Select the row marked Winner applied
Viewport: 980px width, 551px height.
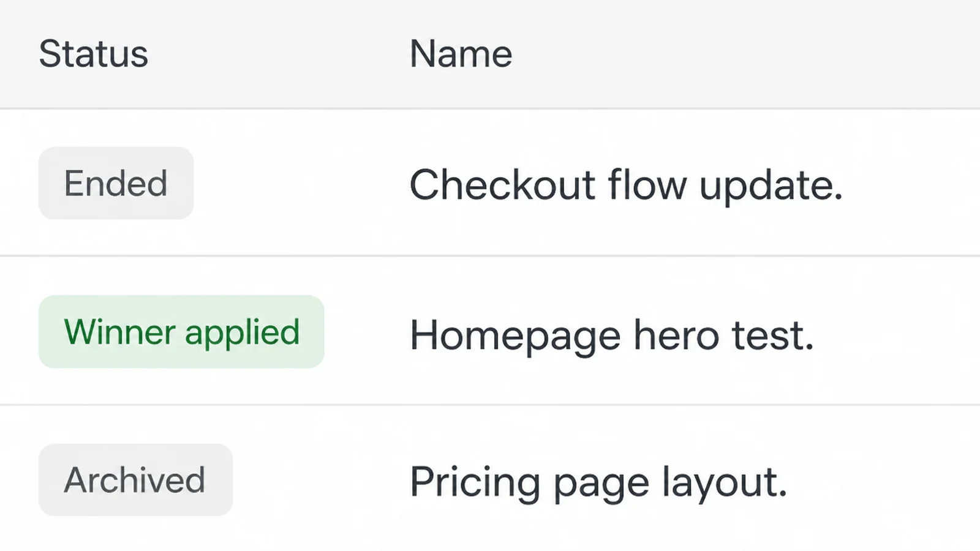[490, 331]
